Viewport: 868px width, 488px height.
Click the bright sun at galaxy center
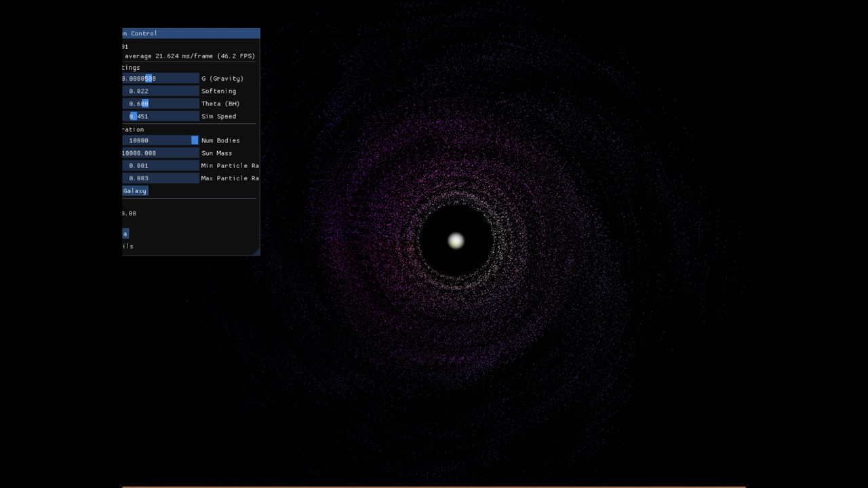point(456,241)
